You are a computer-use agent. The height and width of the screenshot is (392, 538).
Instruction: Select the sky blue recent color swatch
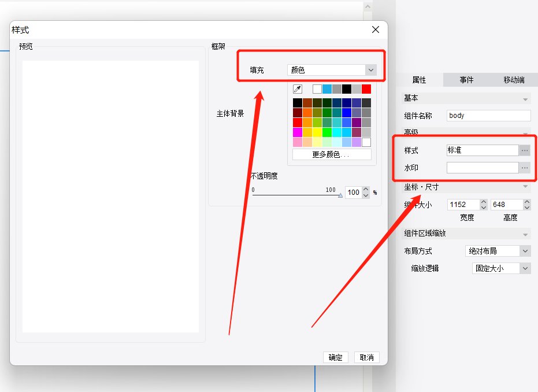[327, 89]
